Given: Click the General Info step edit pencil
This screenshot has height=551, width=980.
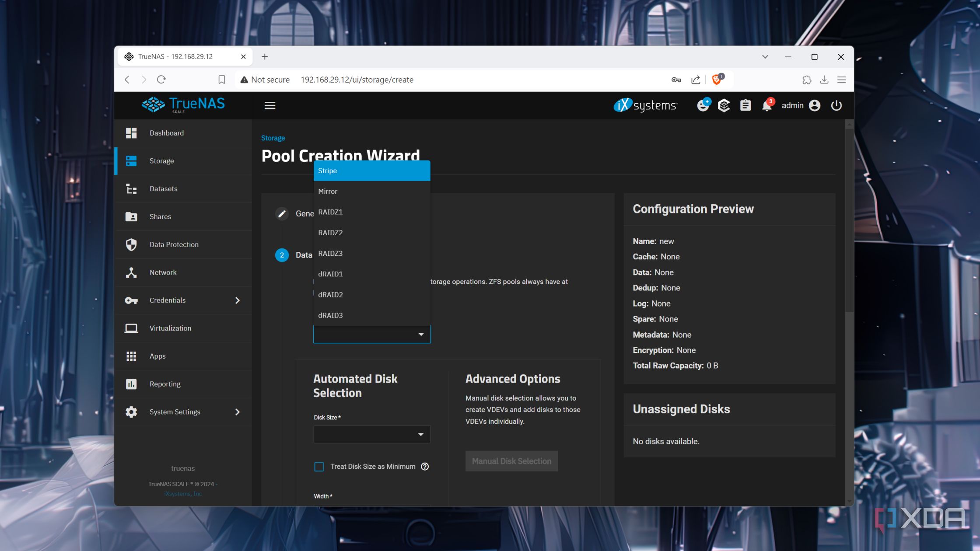Looking at the screenshot, I should coord(282,214).
